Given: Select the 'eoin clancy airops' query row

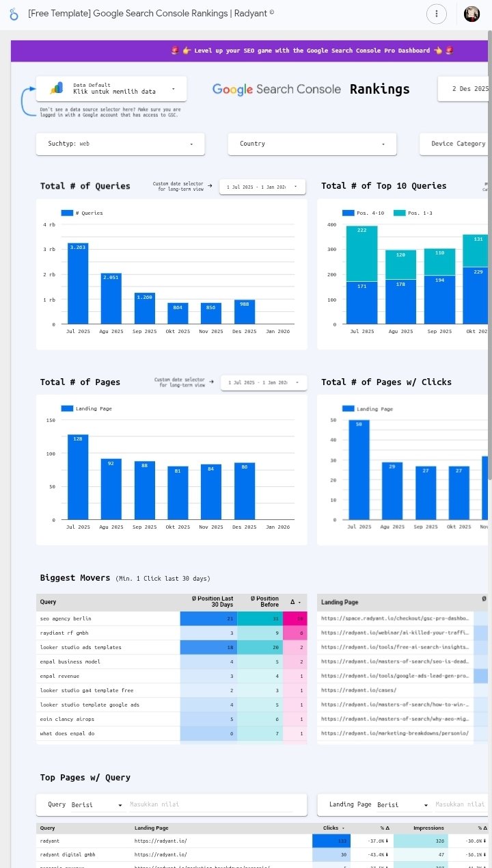Looking at the screenshot, I should click(x=172, y=719).
